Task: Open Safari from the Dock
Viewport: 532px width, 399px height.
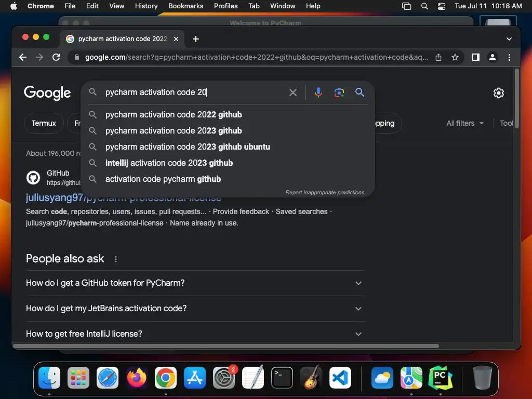Action: click(108, 378)
